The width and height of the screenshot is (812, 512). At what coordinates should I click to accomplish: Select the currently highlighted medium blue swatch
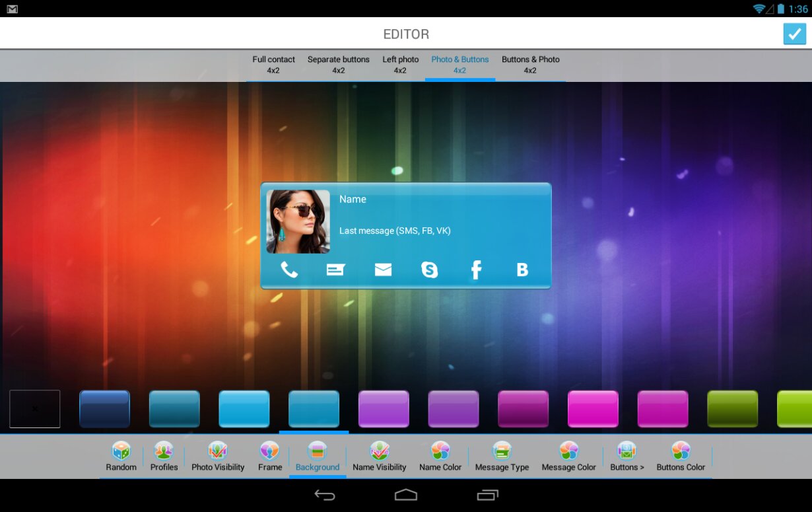coord(314,409)
